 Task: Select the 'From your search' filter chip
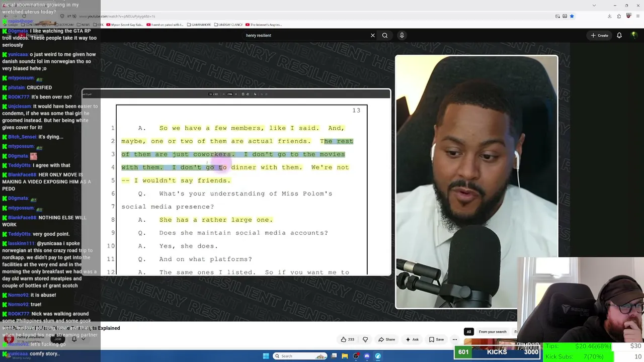click(493, 332)
